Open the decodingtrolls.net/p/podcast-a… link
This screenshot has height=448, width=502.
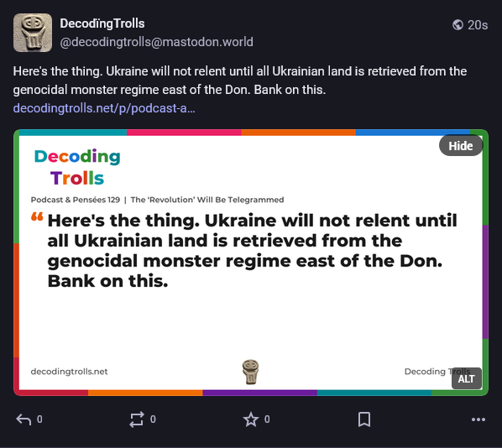tap(104, 108)
